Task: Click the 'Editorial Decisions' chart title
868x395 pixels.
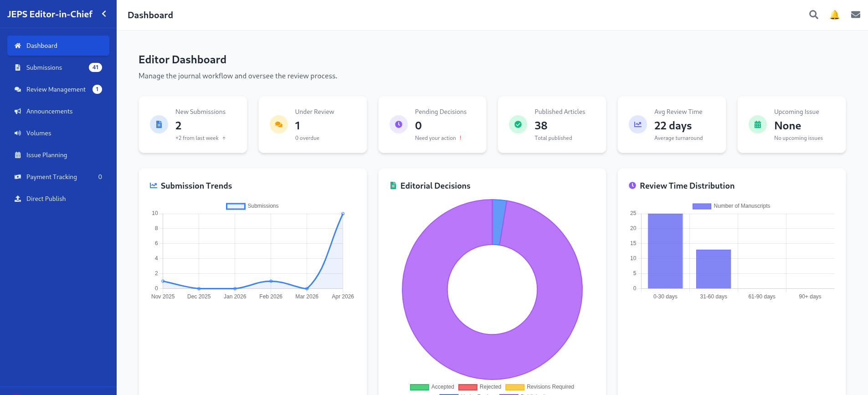Action: 435,186
